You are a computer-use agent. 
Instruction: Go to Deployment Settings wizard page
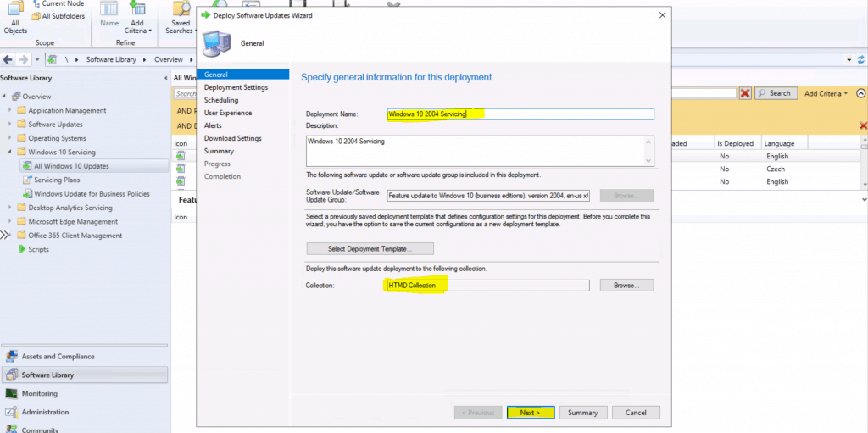pos(236,87)
